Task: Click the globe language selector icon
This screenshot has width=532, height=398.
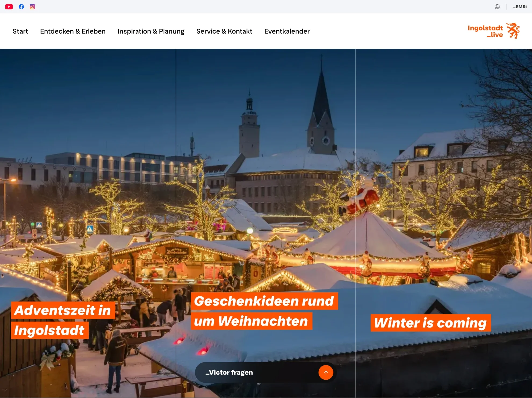Action: point(497,6)
